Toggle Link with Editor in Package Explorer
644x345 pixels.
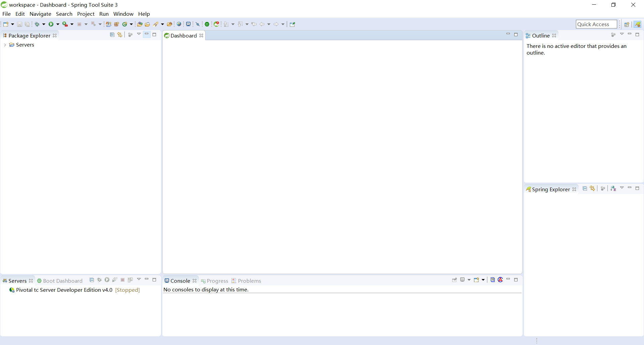pos(120,34)
